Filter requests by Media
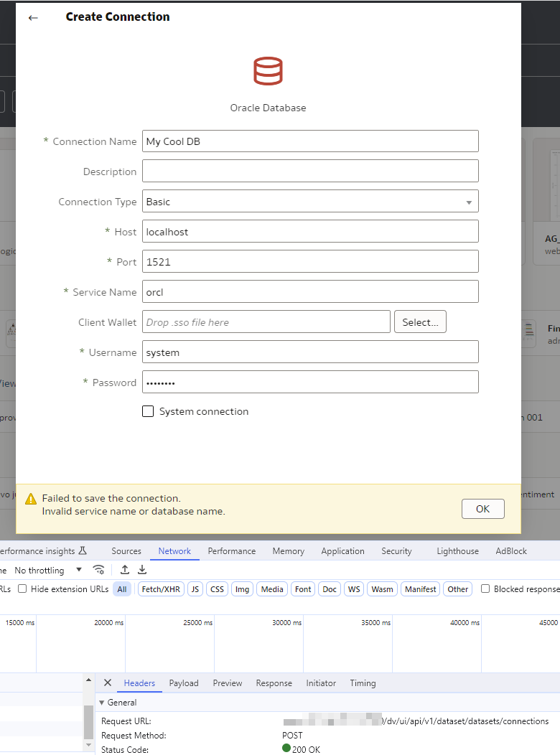 pyautogui.click(x=272, y=589)
